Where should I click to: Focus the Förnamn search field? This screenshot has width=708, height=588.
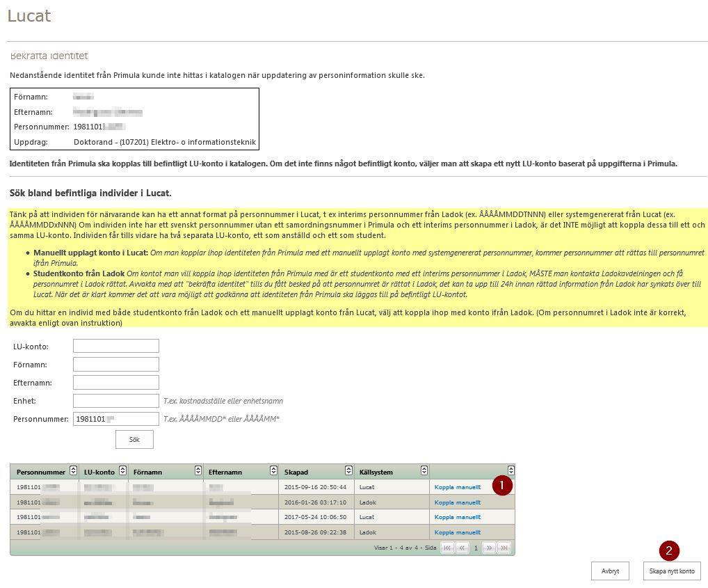tap(116, 365)
